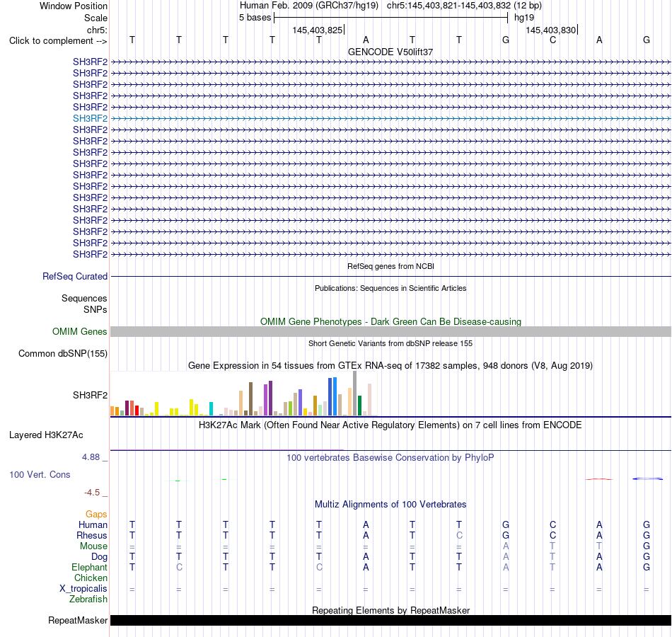Open the Layered H3K27Ac label
672x637 pixels.
46,435
